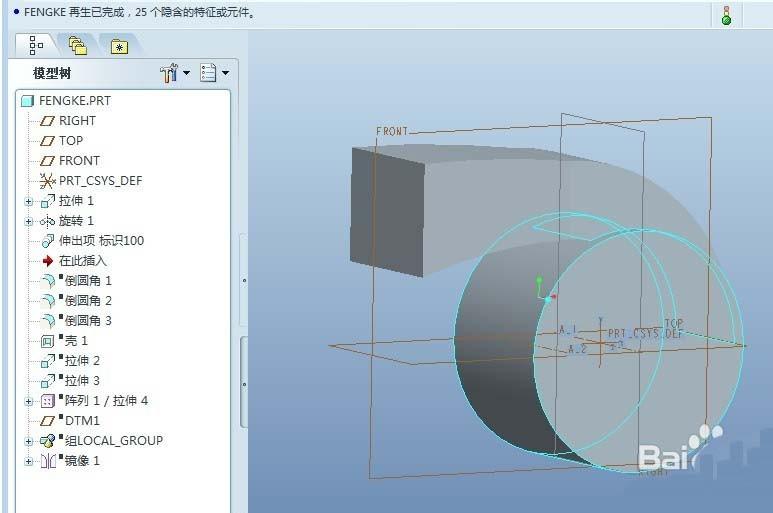The image size is (773, 513).
Task: Click the 壳 1 shell icon
Action: [x=47, y=341]
